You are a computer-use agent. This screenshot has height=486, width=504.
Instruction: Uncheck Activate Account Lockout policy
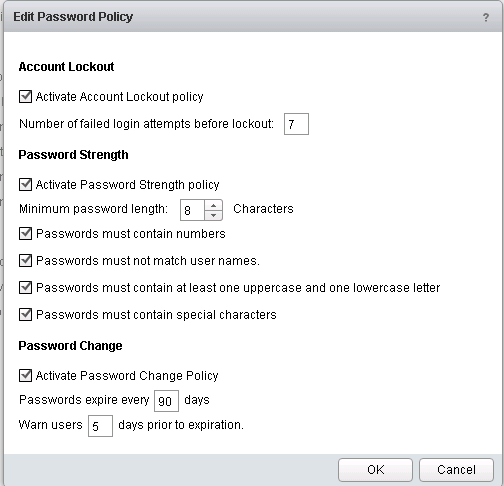coord(25,97)
